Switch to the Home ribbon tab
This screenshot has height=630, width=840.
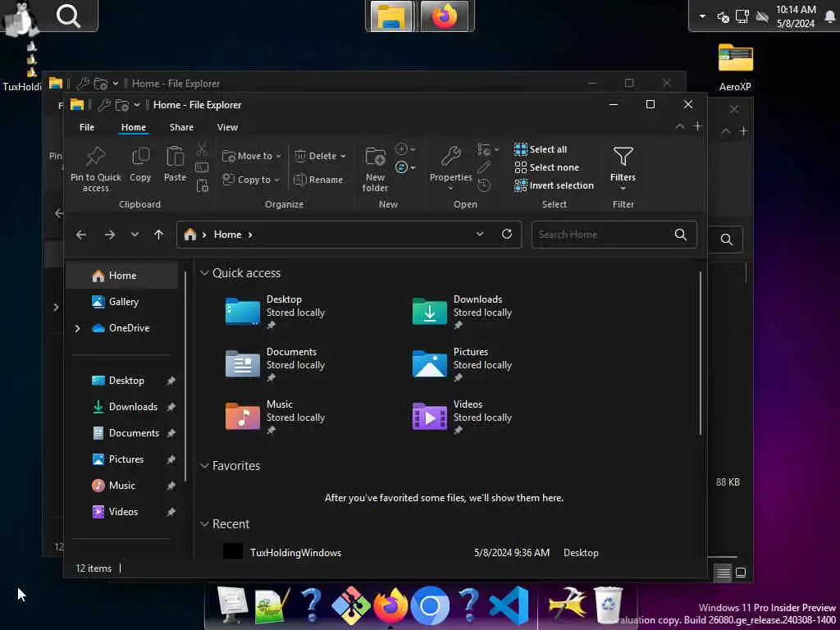point(134,127)
